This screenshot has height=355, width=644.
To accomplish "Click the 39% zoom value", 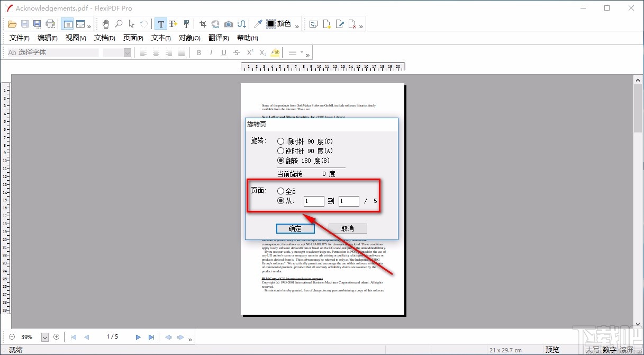I will (27, 337).
